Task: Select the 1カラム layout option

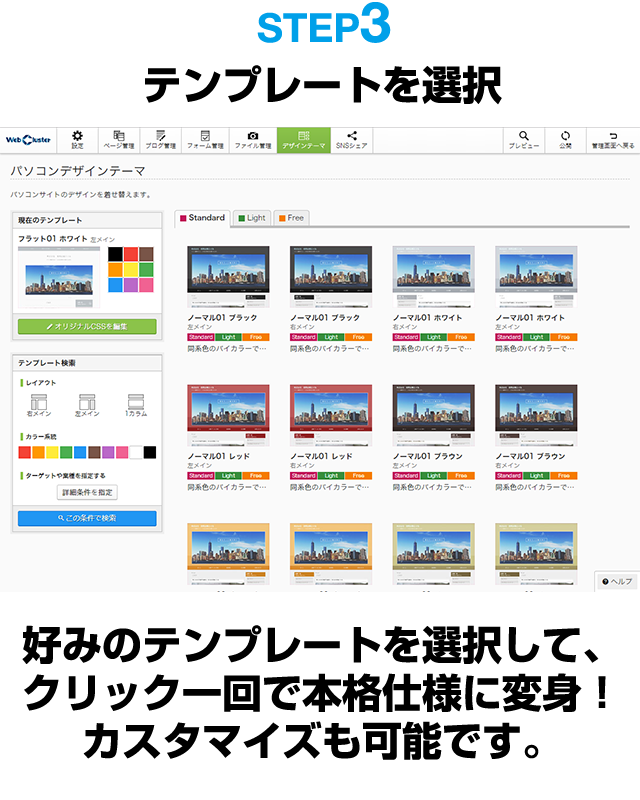Action: pos(137,405)
